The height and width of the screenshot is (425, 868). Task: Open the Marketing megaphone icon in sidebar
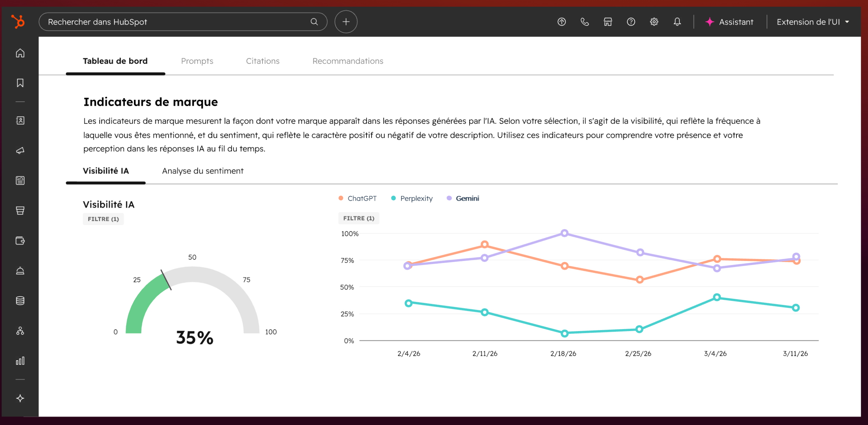point(20,150)
